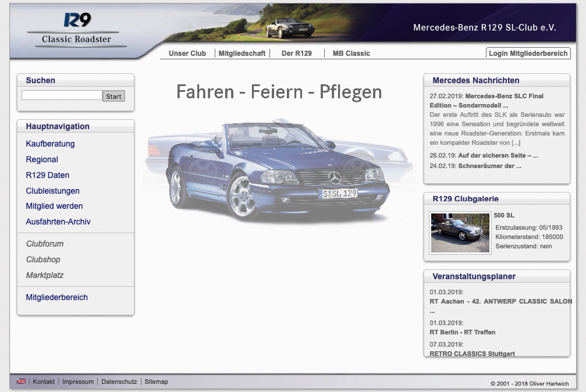Click the 'Mercedes-Benz R129 SL-Club e.V.' title
Image resolution: width=586 pixels, height=392 pixels.
[x=484, y=27]
